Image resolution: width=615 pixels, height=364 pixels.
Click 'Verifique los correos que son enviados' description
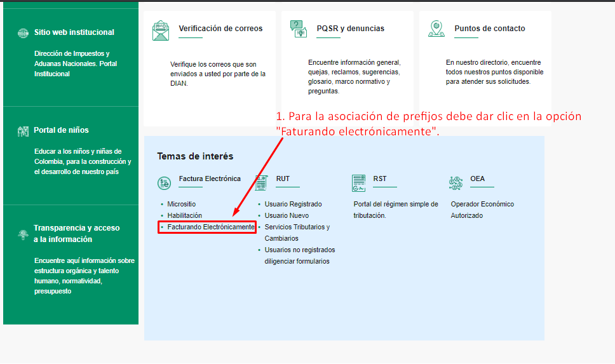pos(218,74)
